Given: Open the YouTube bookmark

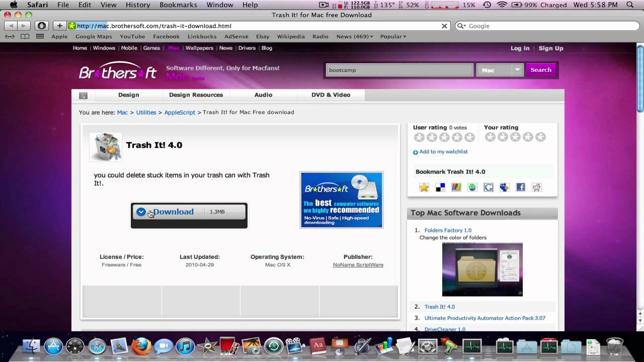Looking at the screenshot, I should (x=132, y=36).
